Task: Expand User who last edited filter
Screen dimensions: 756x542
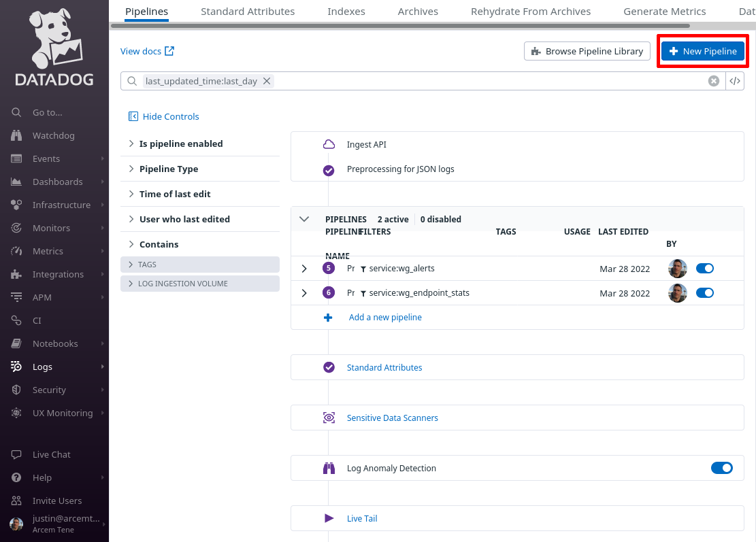Action: coord(200,219)
